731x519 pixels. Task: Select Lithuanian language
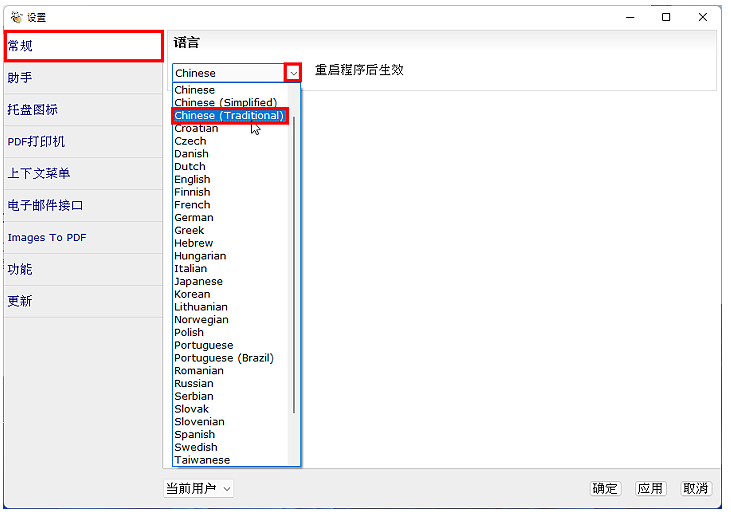(230, 307)
